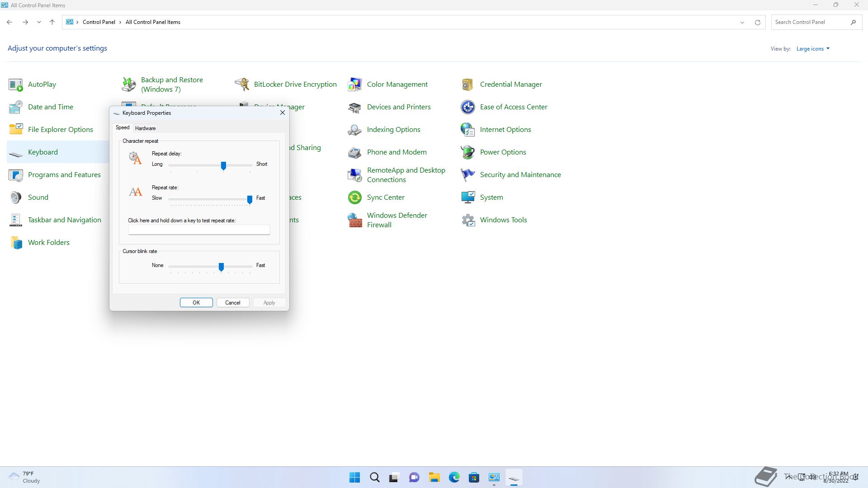The height and width of the screenshot is (488, 868).
Task: Open Programs and Features icon
Action: [x=16, y=175]
